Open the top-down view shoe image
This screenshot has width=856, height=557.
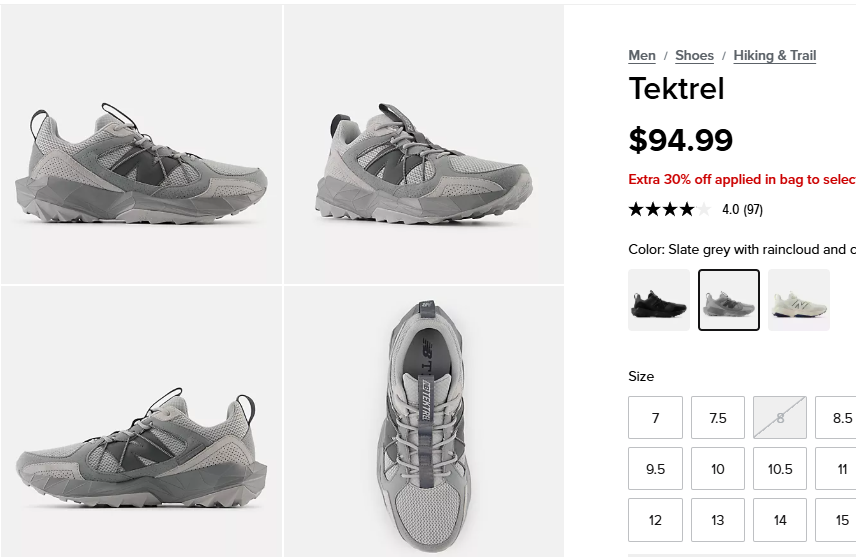424,421
